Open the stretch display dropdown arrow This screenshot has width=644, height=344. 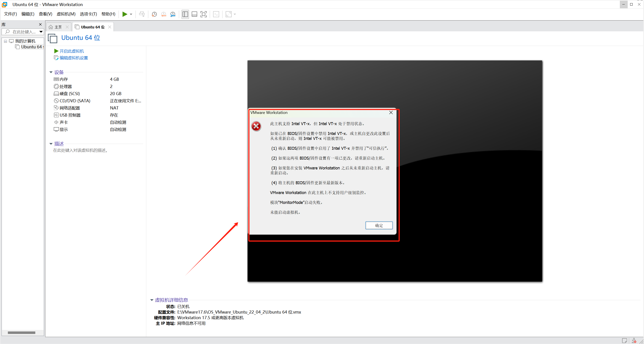(235, 14)
